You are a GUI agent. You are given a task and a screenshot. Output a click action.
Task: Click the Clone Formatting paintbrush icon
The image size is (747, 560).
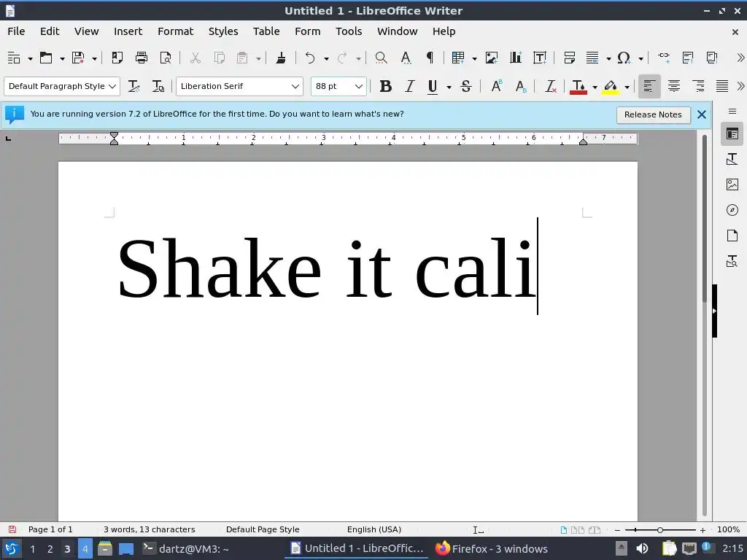tap(281, 58)
